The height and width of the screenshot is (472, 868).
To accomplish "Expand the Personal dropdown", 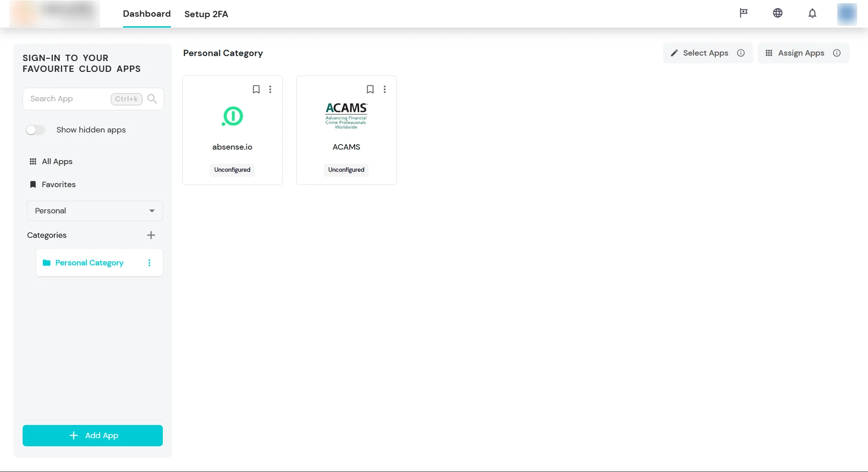I will pyautogui.click(x=95, y=211).
